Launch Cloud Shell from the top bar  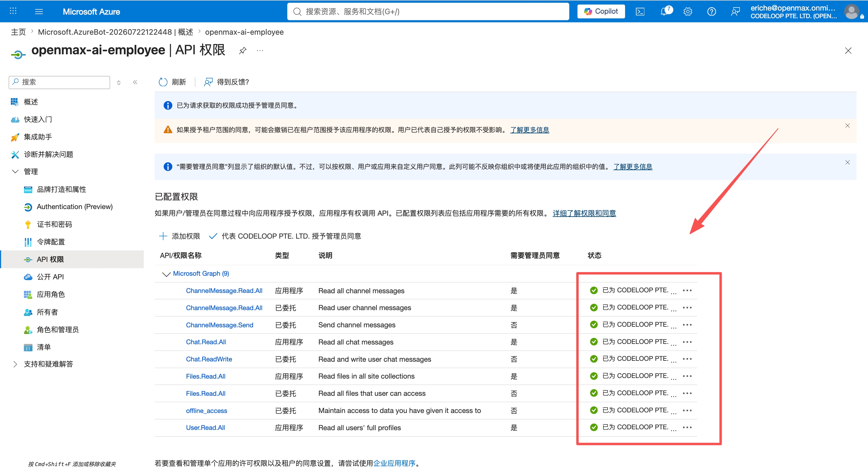pos(640,11)
